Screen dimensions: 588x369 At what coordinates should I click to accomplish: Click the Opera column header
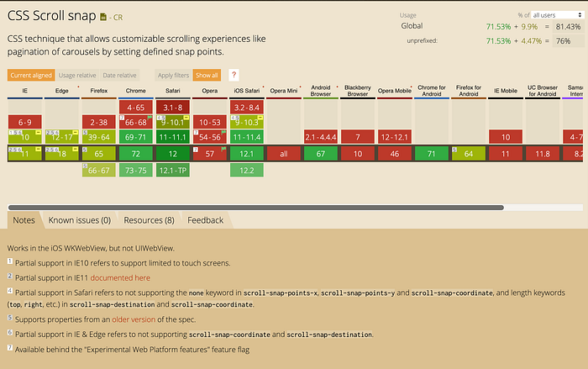pos(210,91)
